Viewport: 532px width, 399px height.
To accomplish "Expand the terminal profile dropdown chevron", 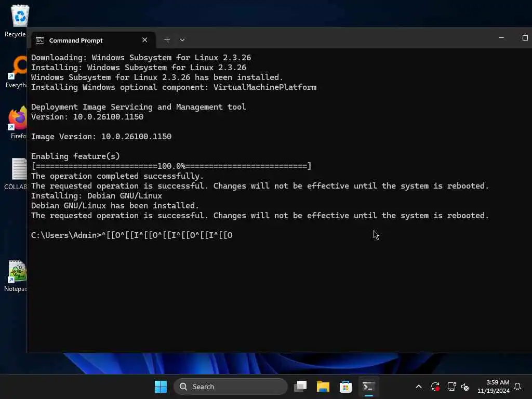I will coord(182,40).
